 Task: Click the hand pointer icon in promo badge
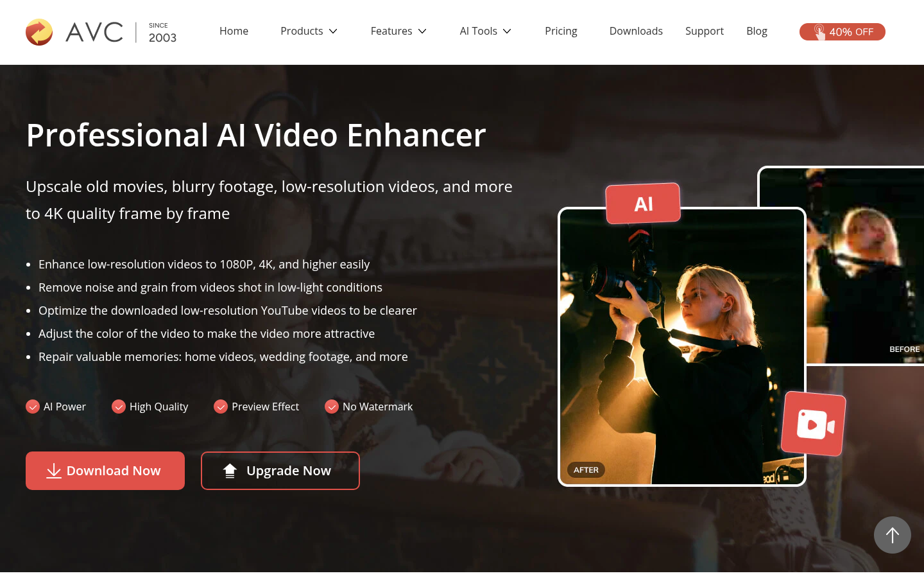point(819,31)
